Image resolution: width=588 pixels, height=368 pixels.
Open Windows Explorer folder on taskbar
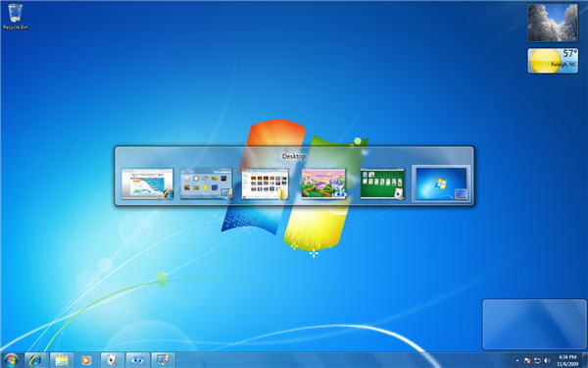62,360
